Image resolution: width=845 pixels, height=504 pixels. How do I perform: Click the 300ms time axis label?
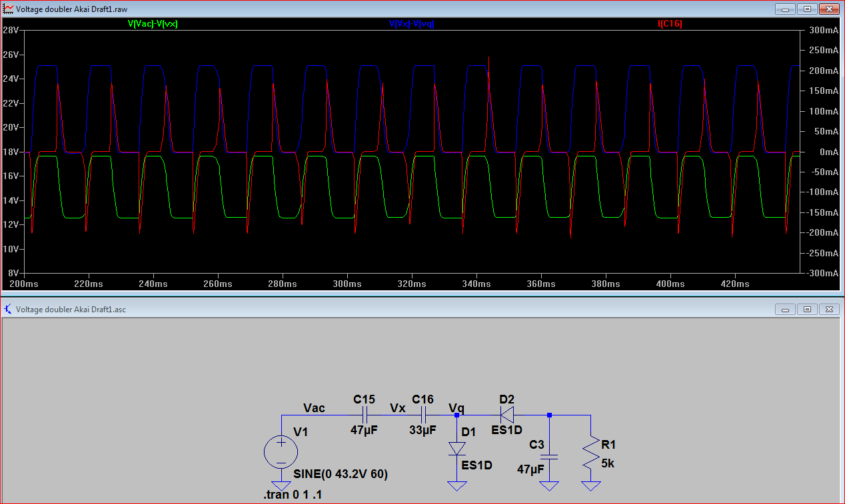(x=347, y=284)
